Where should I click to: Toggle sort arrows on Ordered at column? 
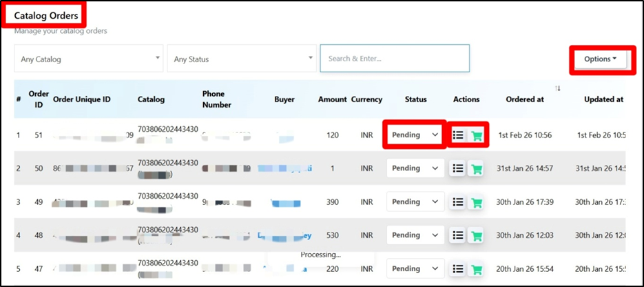(x=560, y=88)
